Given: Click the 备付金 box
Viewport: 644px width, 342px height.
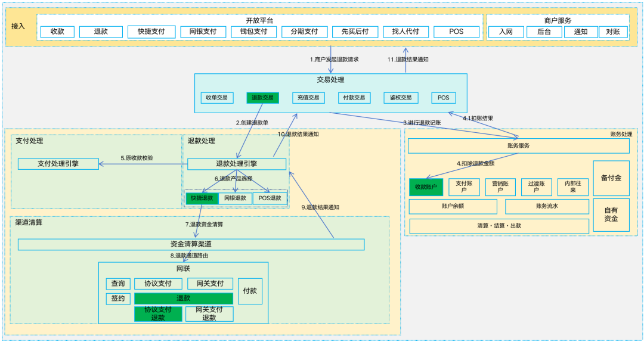Looking at the screenshot, I should point(611,178).
